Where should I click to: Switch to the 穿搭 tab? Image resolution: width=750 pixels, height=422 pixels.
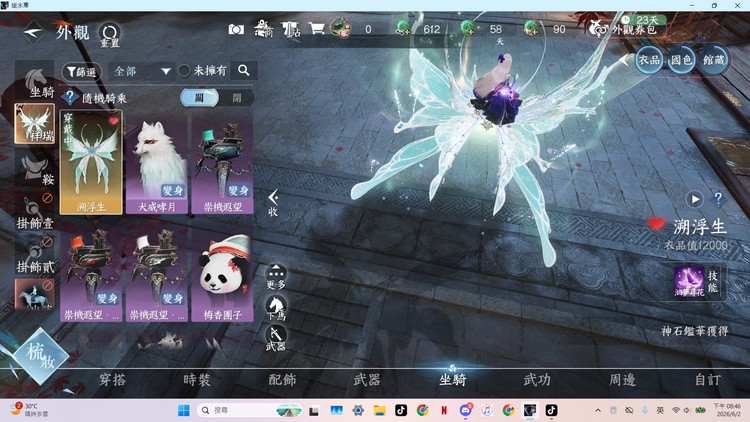pyautogui.click(x=112, y=380)
